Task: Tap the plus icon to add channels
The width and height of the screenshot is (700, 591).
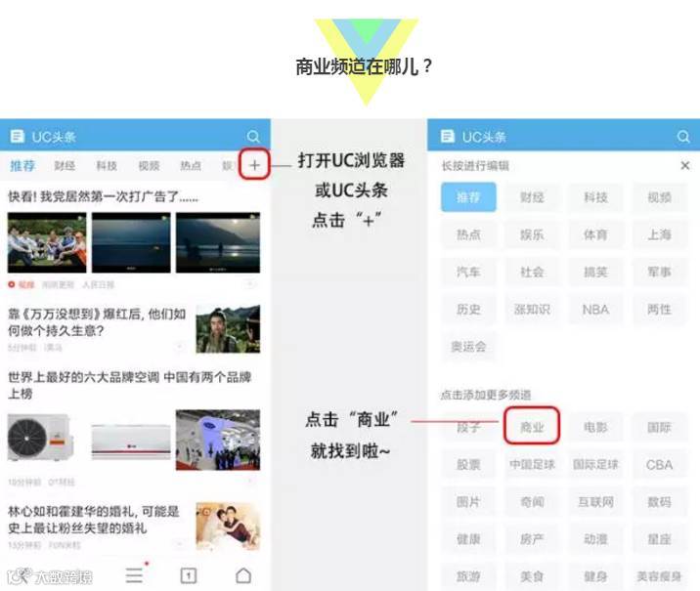Action: [x=254, y=165]
